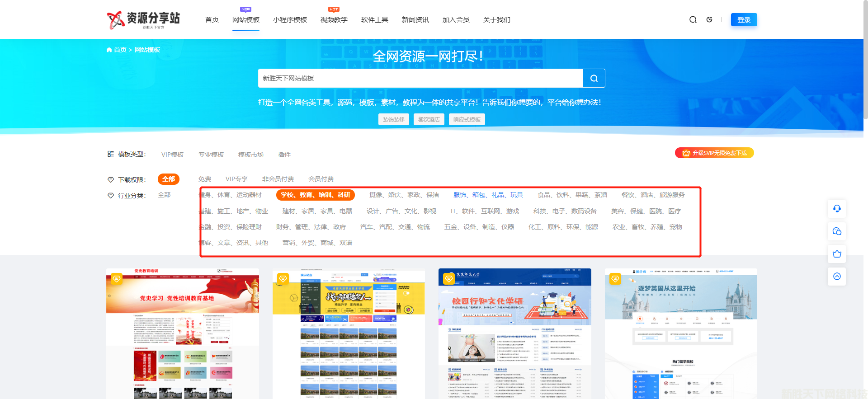Click 餐饮酒店 hot keyword tag
Viewport: 868px width, 399px height.
point(429,119)
